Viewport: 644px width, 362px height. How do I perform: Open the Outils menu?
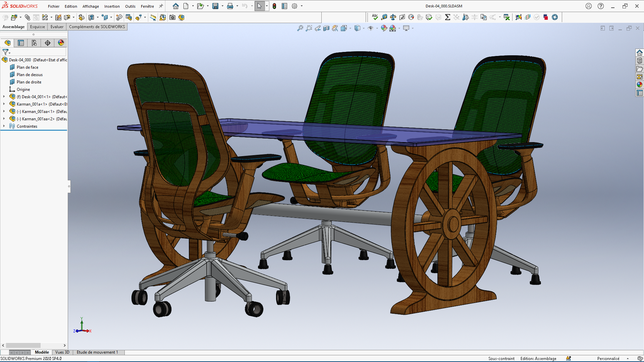[x=130, y=6]
